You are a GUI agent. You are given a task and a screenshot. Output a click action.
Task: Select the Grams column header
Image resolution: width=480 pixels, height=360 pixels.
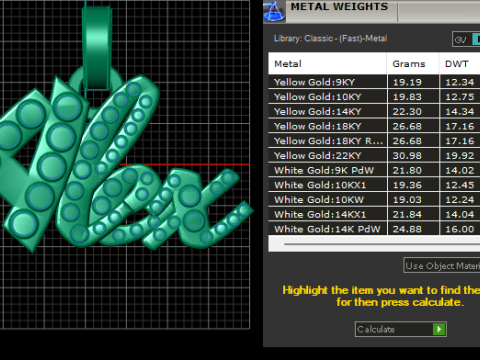point(413,63)
